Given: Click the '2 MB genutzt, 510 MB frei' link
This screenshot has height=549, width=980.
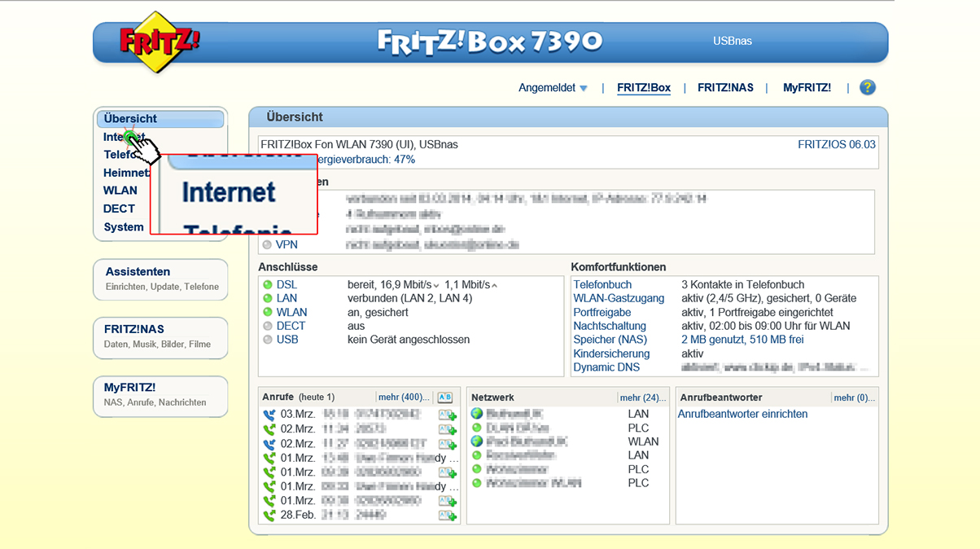Looking at the screenshot, I should (742, 340).
